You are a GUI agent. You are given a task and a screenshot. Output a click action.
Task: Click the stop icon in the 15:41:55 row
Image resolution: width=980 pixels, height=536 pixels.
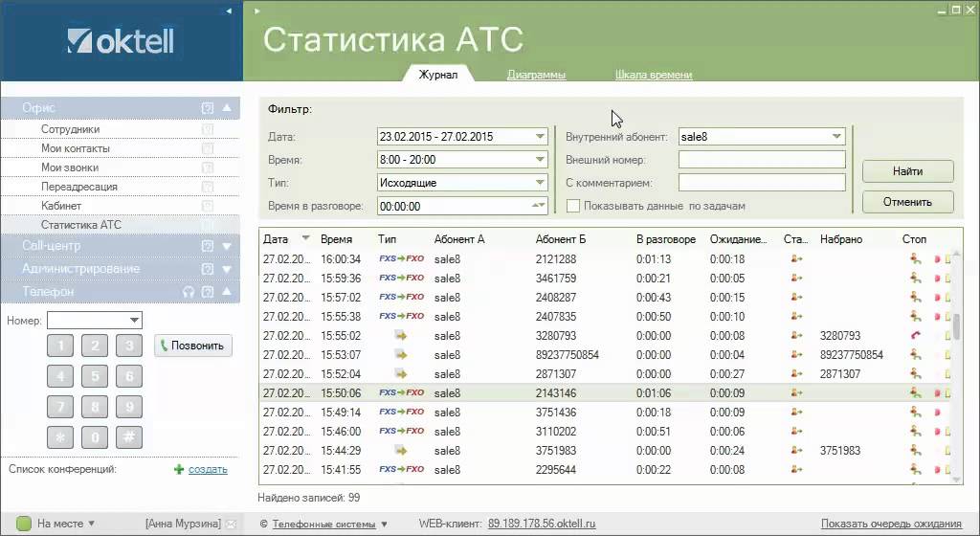click(916, 469)
